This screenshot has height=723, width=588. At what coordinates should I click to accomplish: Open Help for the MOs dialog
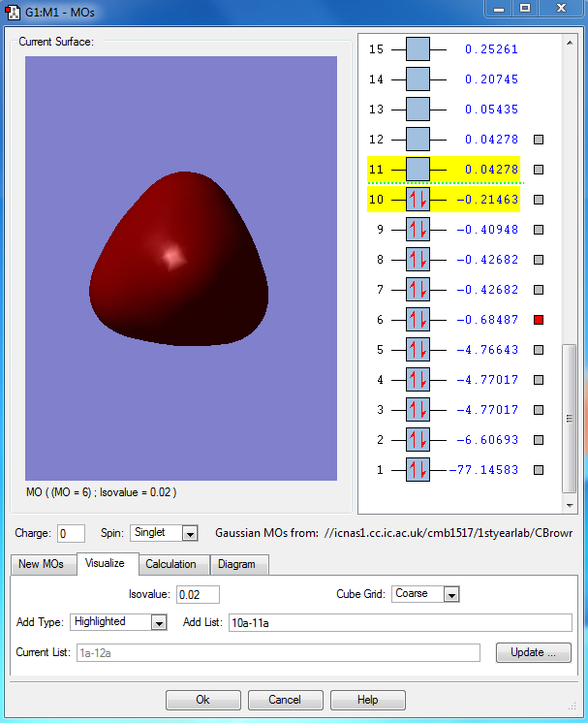click(368, 700)
